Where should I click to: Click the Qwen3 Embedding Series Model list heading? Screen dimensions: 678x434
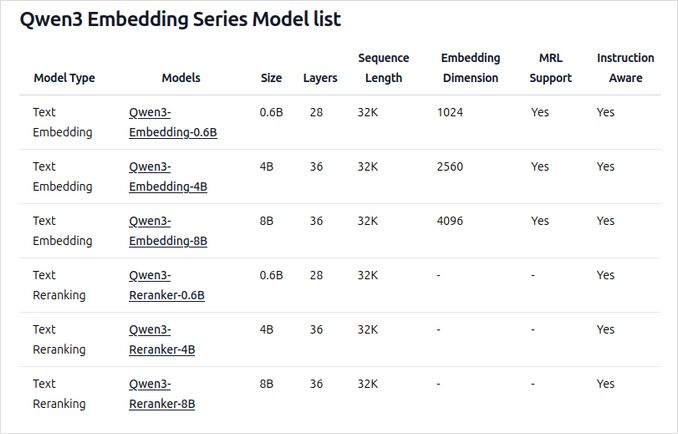coord(180,19)
